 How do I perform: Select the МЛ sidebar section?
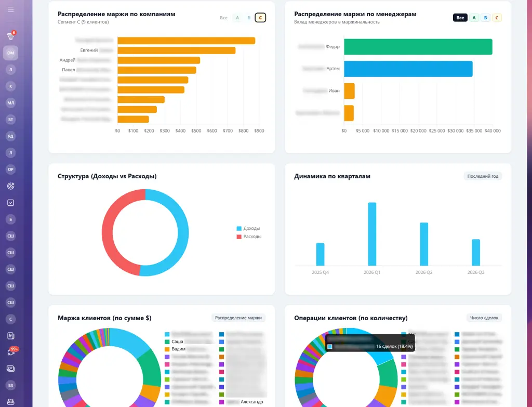[x=10, y=103]
